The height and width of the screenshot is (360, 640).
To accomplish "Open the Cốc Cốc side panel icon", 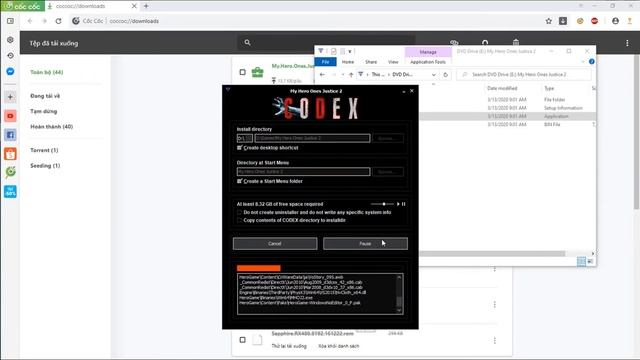I will pyautogui.click(x=11, y=21).
